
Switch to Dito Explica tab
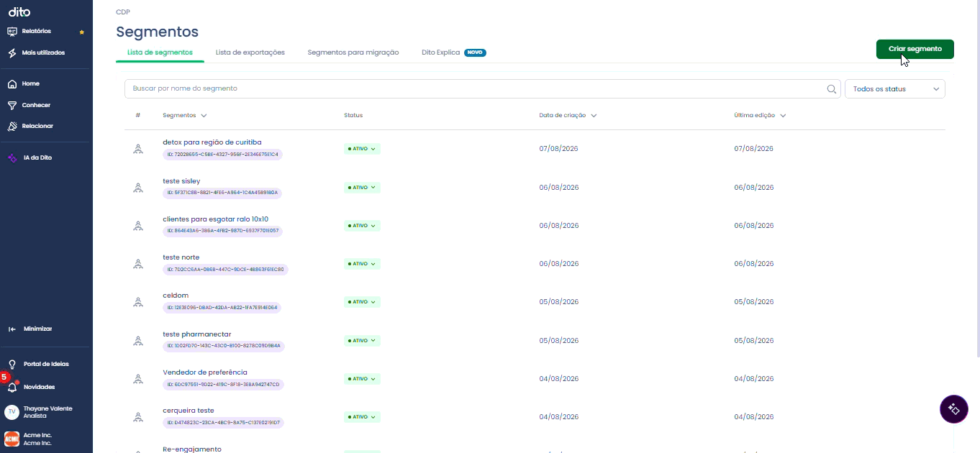coord(440,52)
